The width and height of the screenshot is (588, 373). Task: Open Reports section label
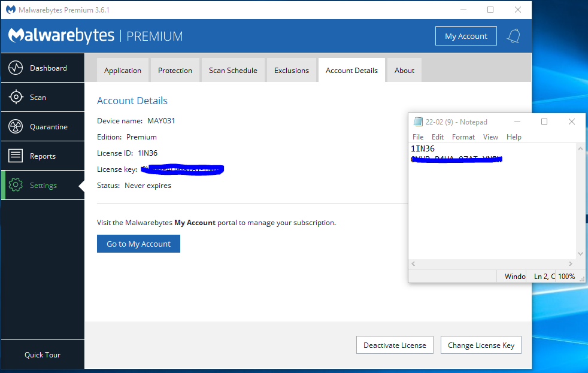pyautogui.click(x=43, y=156)
